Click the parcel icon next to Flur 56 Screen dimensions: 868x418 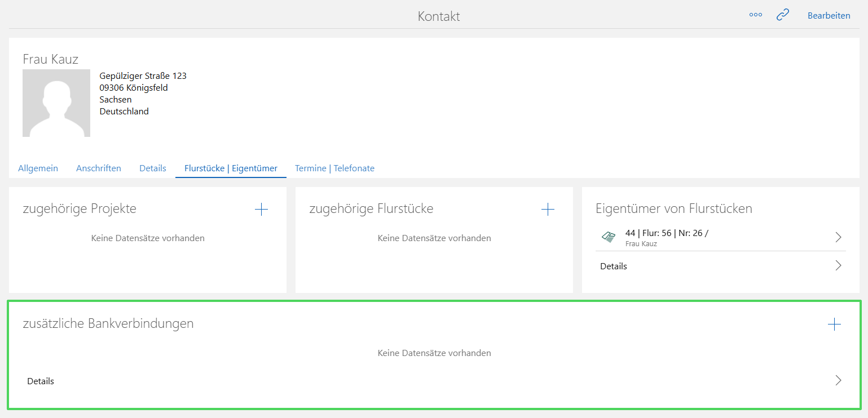coord(609,237)
